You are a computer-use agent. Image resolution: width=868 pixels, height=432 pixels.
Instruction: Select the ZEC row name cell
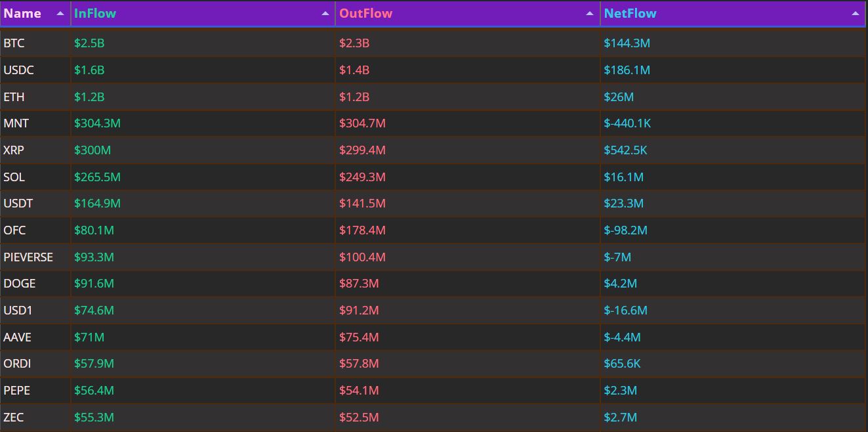click(x=14, y=418)
